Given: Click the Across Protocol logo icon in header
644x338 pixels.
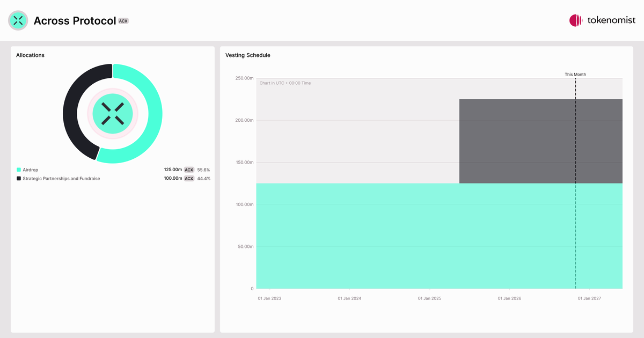Looking at the screenshot, I should pos(18,20).
